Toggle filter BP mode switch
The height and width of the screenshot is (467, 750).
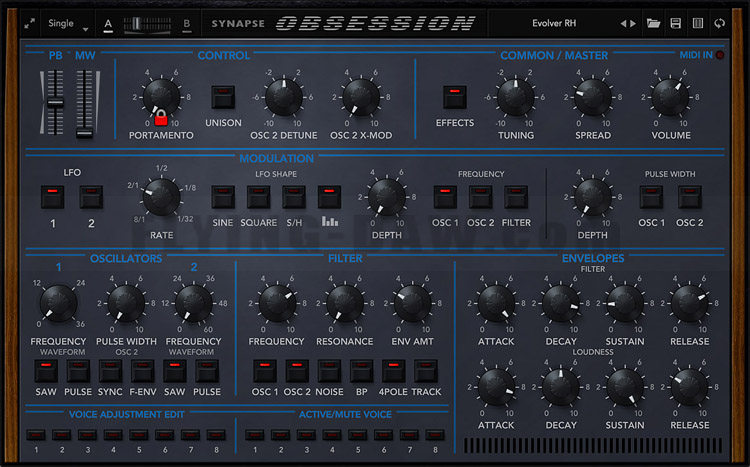(362, 371)
